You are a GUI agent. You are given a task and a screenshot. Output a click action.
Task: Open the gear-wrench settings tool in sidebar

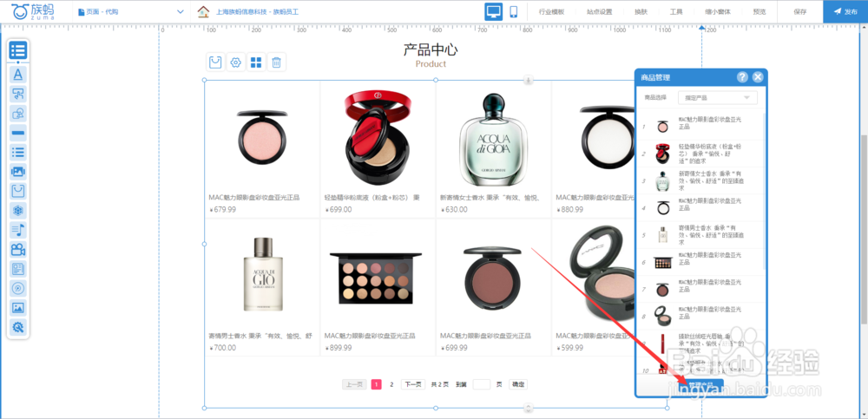tap(18, 327)
